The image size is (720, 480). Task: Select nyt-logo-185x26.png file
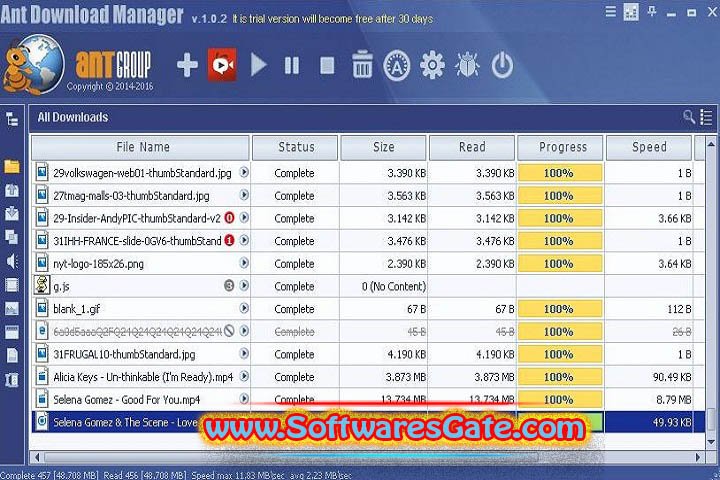tap(98, 264)
